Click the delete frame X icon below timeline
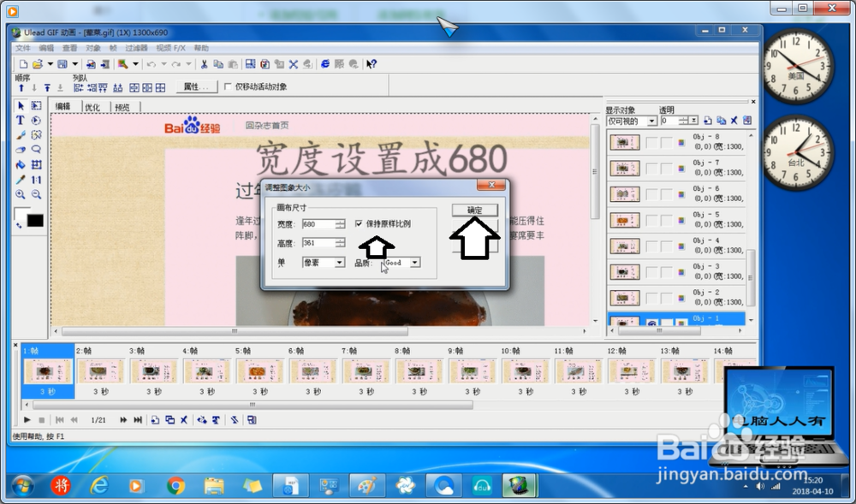This screenshot has height=504, width=856. tap(184, 420)
